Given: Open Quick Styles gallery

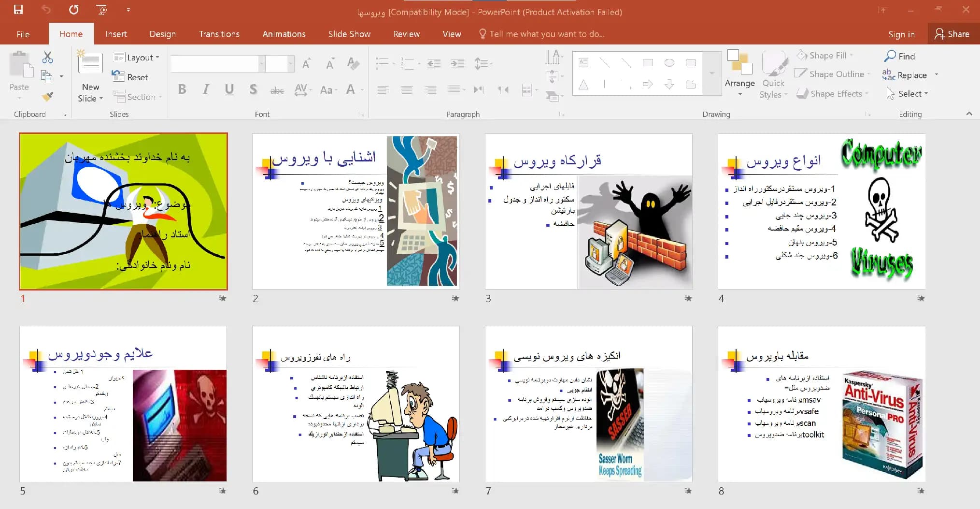Looking at the screenshot, I should coord(774,75).
